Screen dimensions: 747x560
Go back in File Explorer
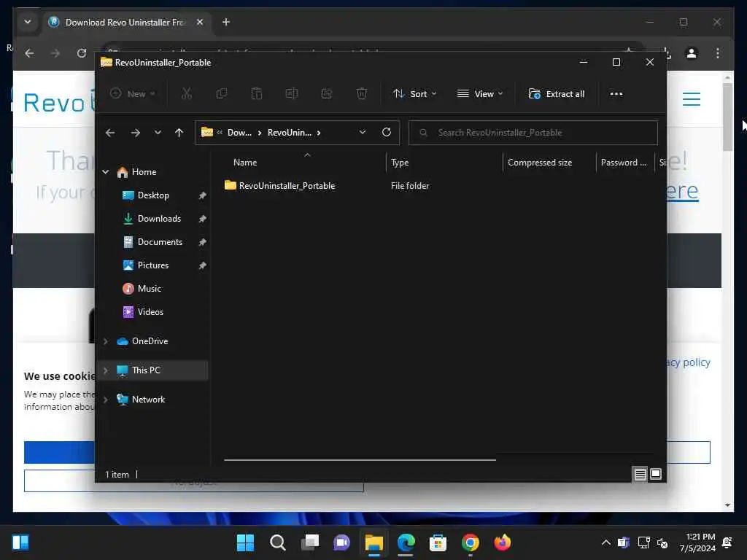110,133
